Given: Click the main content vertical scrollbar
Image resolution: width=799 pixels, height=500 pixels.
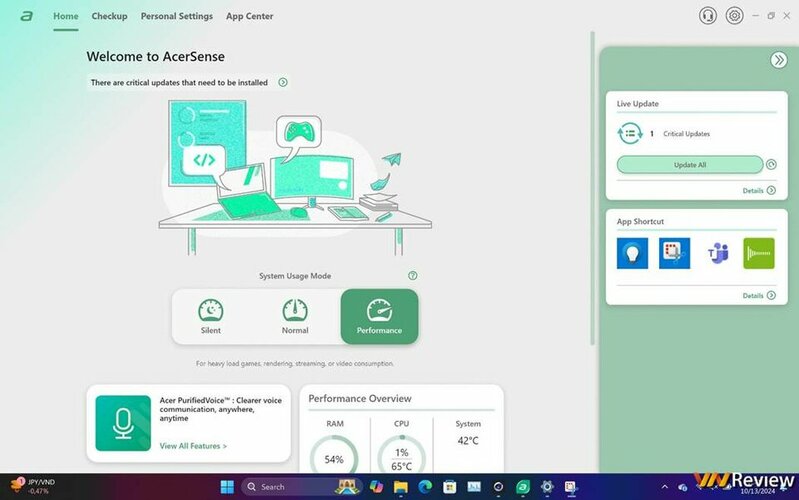Looking at the screenshot, I should tap(592, 188).
